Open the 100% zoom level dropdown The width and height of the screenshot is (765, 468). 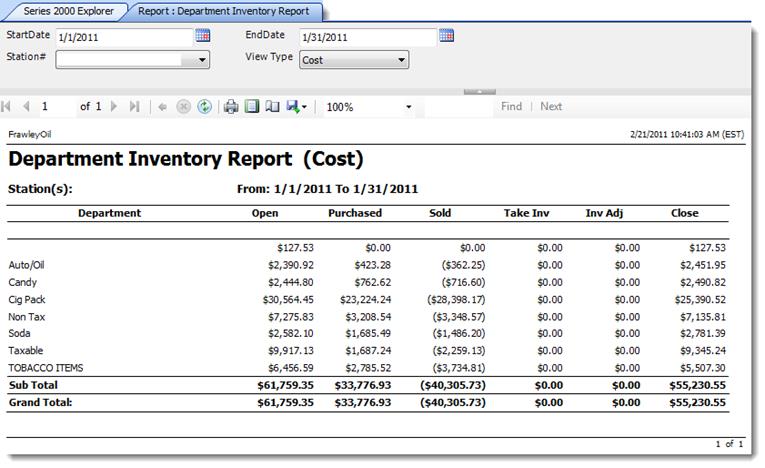tap(408, 107)
